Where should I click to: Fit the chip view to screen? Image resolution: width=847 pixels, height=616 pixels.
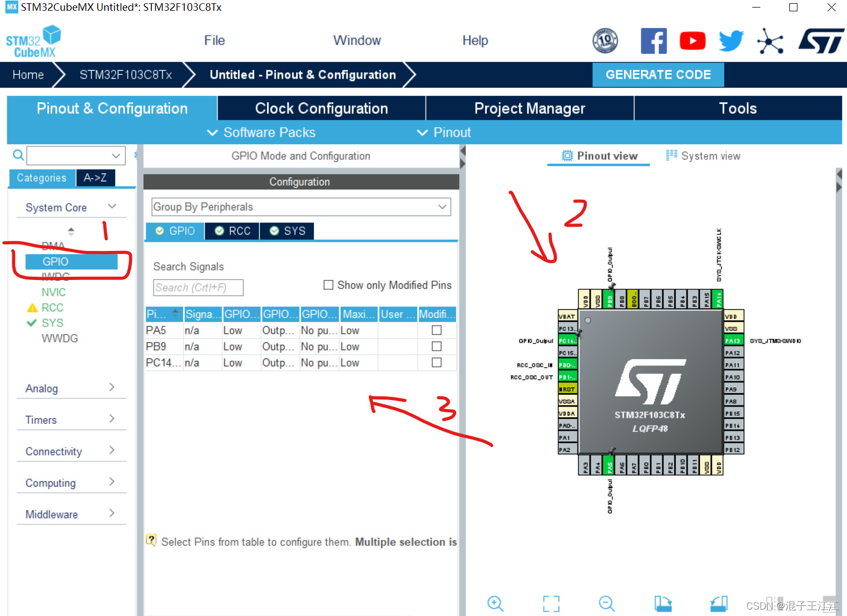551,603
